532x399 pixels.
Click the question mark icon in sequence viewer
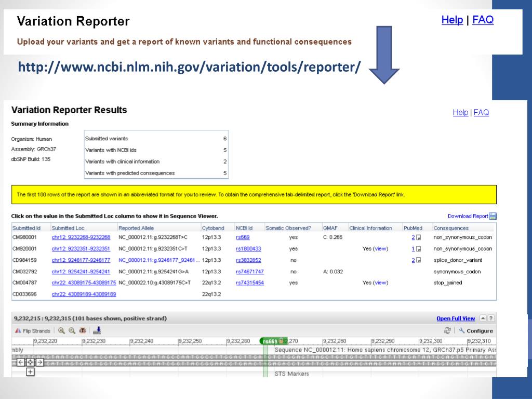[x=490, y=318]
